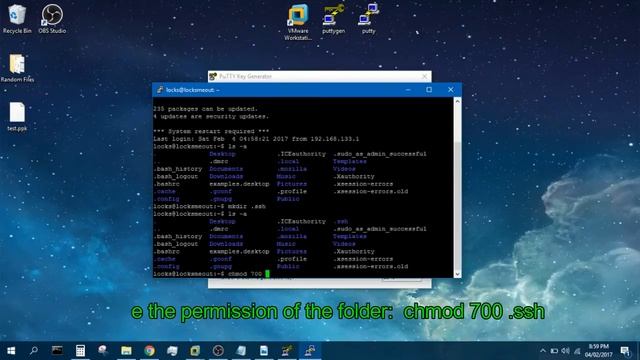Minimize the PuTTY terminal window
Screen dimensions: 640x360
408,90
